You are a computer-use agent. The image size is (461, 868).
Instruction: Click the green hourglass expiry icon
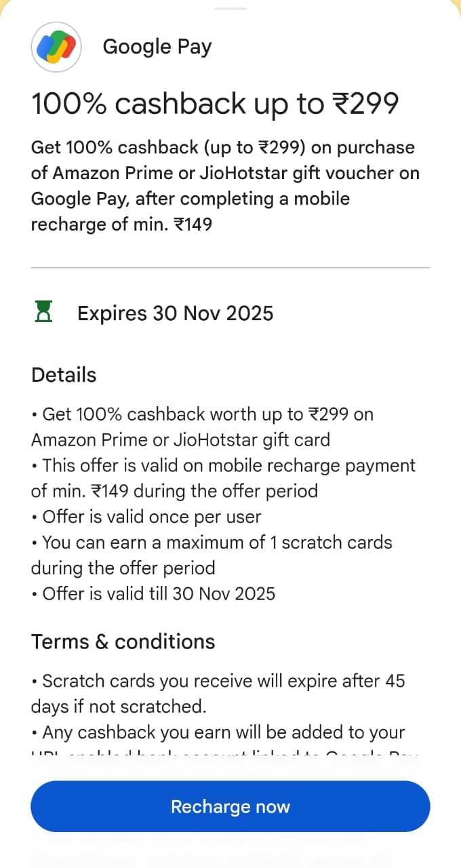(x=44, y=313)
